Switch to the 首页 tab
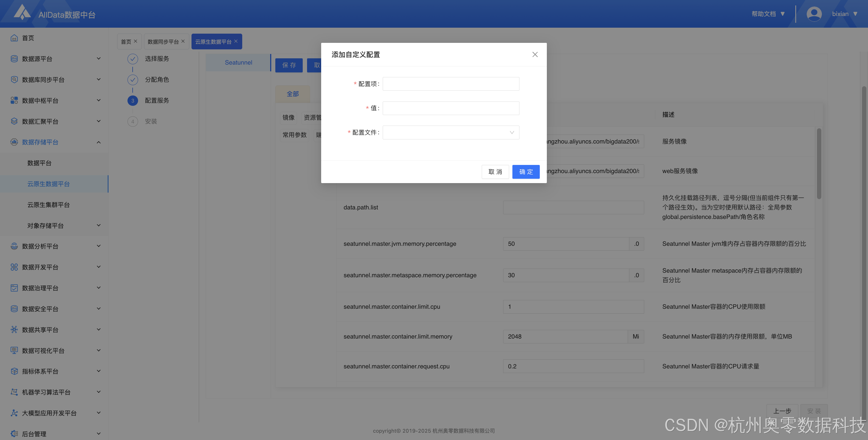 click(x=126, y=42)
